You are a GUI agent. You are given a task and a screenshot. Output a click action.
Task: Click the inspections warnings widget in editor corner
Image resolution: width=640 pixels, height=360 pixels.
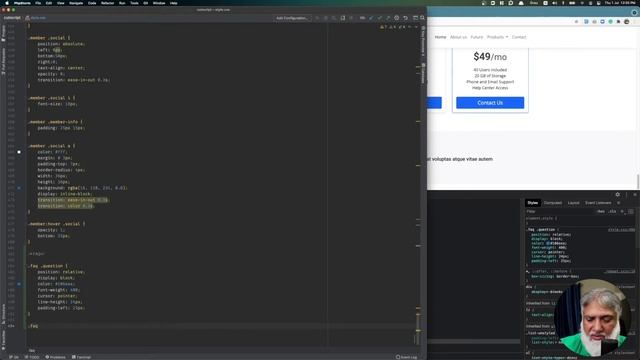coord(398,27)
